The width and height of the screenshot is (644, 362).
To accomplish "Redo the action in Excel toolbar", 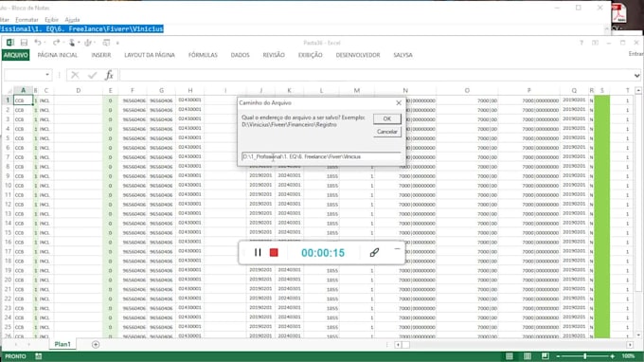I will point(56,43).
